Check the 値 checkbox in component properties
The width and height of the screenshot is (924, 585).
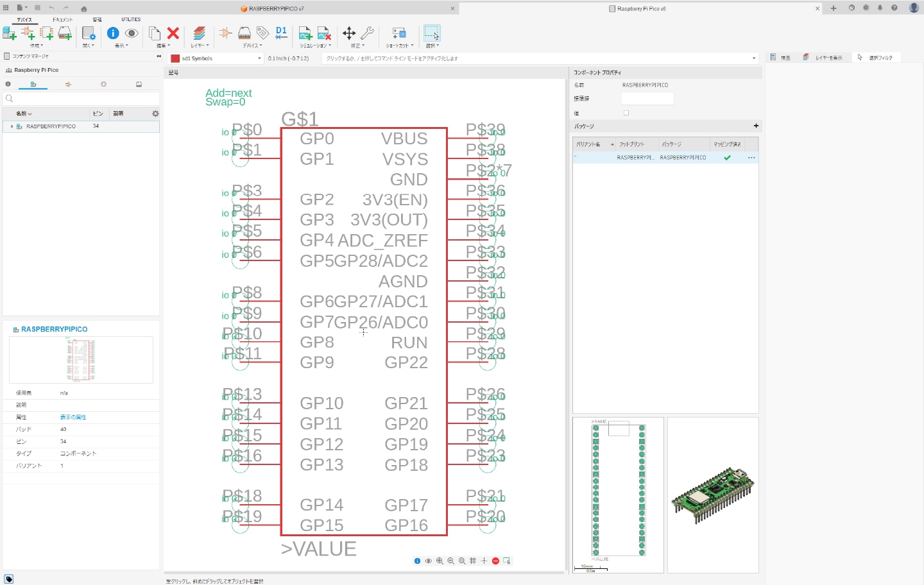(x=626, y=113)
